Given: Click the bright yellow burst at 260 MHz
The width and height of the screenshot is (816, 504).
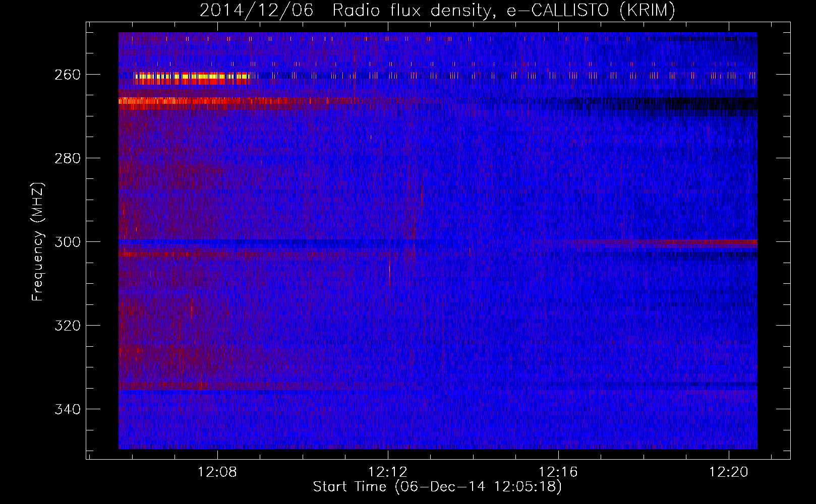Looking at the screenshot, I should pos(192,78).
